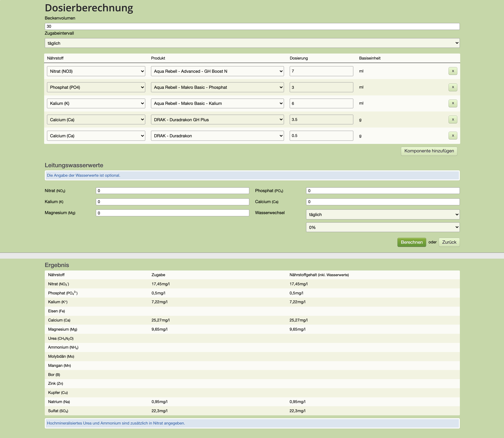Click the tap water Kalium (K) field
The width and height of the screenshot is (504, 438).
[x=172, y=202]
